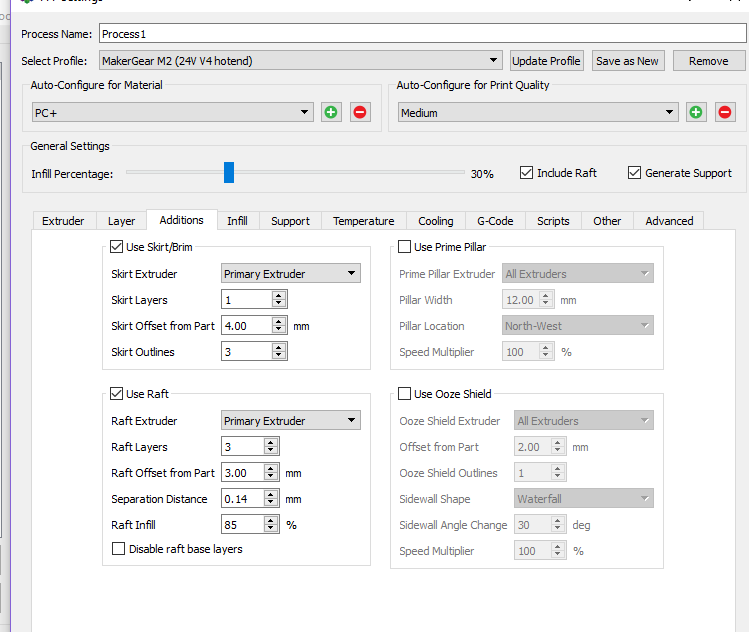Check Disable raft base layers
The width and height of the screenshot is (749, 632).
(x=119, y=549)
